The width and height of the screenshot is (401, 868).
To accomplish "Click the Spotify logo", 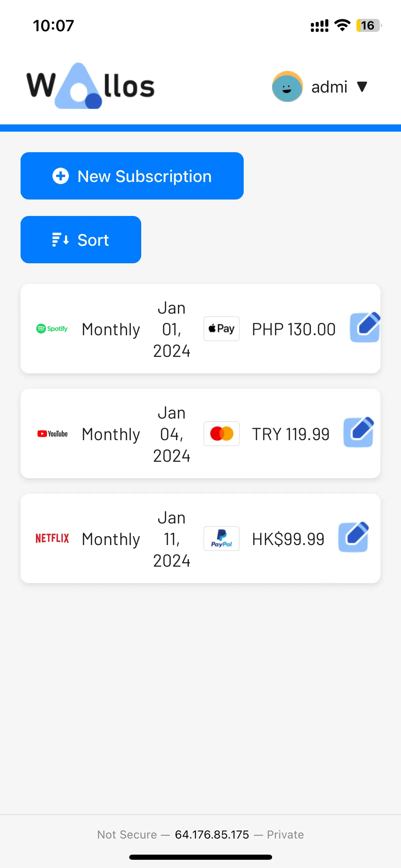I will [x=52, y=328].
